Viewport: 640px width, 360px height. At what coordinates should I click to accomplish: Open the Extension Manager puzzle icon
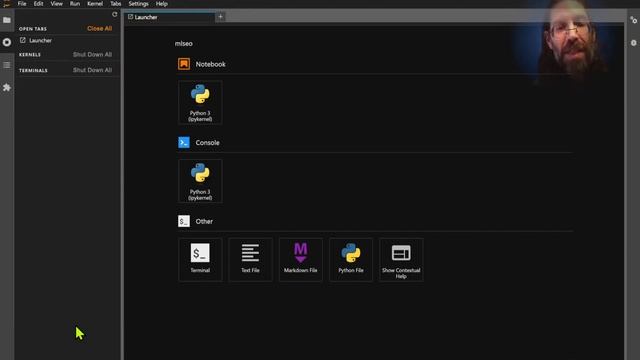pos(7,87)
